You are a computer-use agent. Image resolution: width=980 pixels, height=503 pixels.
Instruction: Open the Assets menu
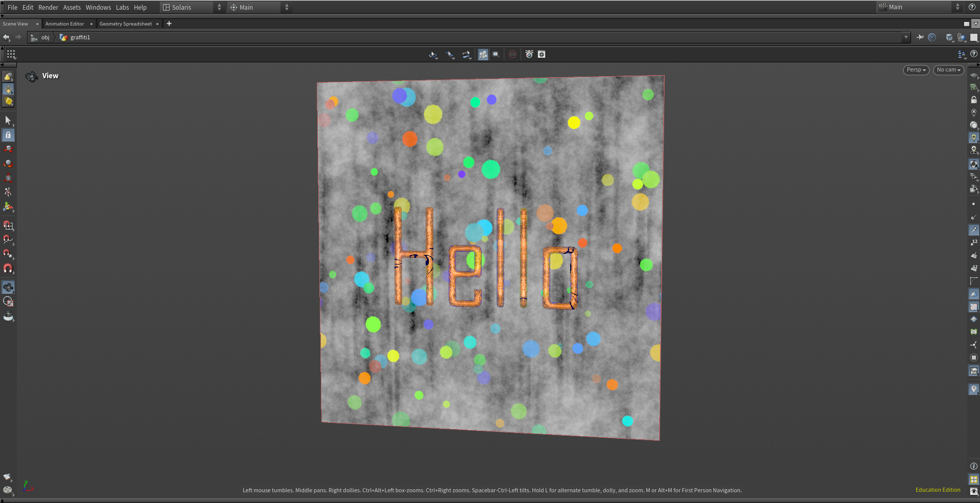coord(72,7)
